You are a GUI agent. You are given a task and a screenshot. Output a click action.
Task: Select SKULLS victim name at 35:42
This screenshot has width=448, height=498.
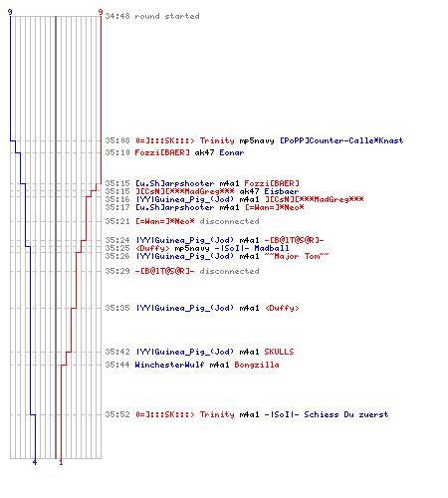[279, 352]
